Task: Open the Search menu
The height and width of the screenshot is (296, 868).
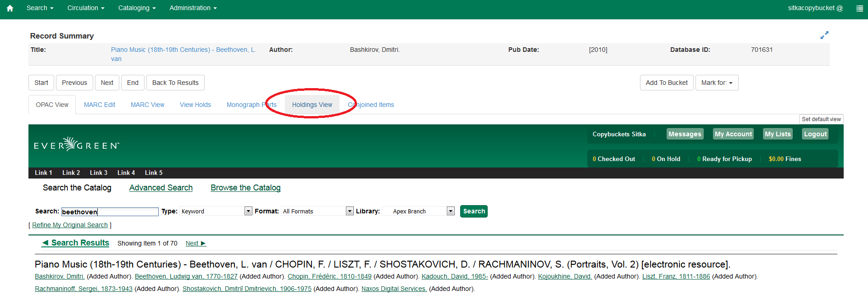Action: coord(40,8)
